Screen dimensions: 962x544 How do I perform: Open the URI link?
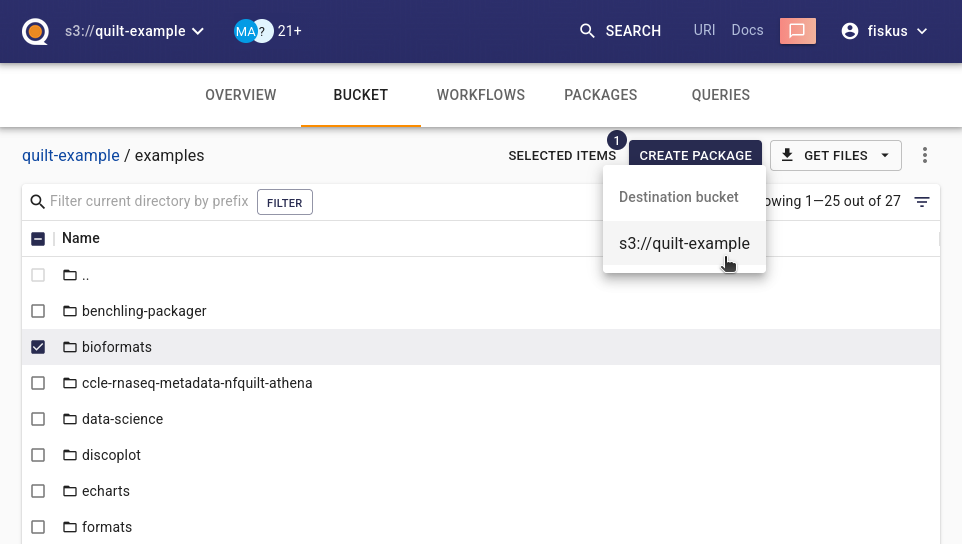(x=704, y=30)
